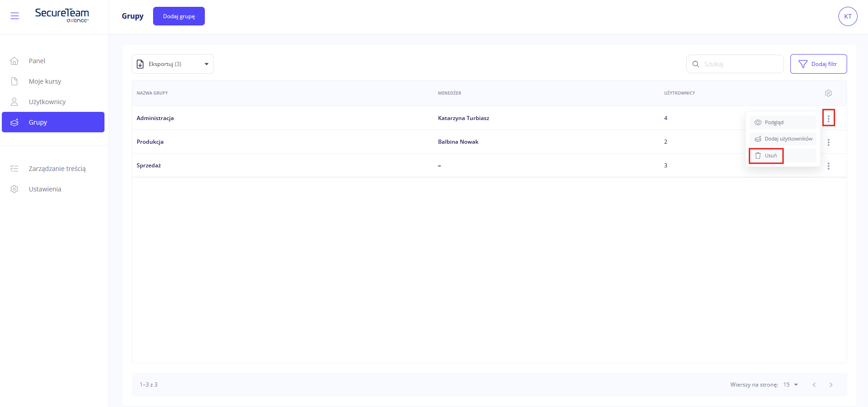Click the table column settings gear
Screen dimensions: 868x407
click(828, 93)
